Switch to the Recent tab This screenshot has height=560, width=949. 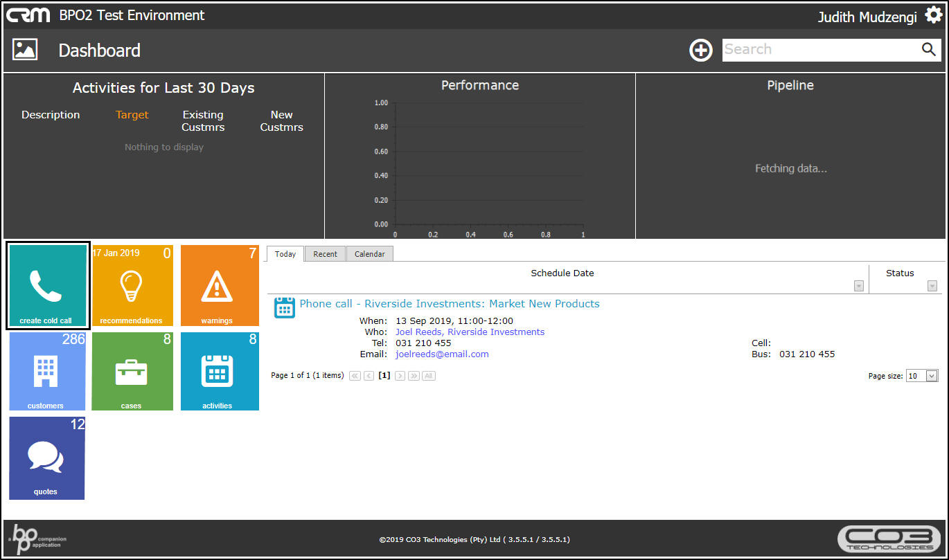[325, 254]
